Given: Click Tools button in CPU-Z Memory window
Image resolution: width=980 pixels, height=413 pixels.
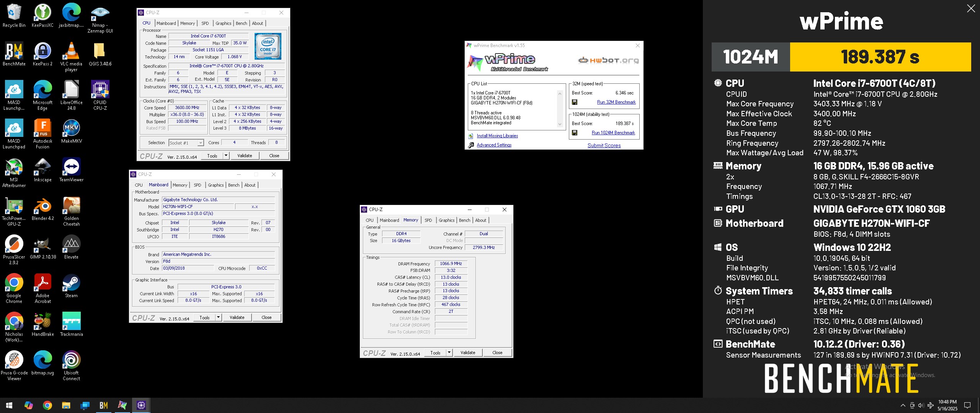Looking at the screenshot, I should click(x=435, y=353).
